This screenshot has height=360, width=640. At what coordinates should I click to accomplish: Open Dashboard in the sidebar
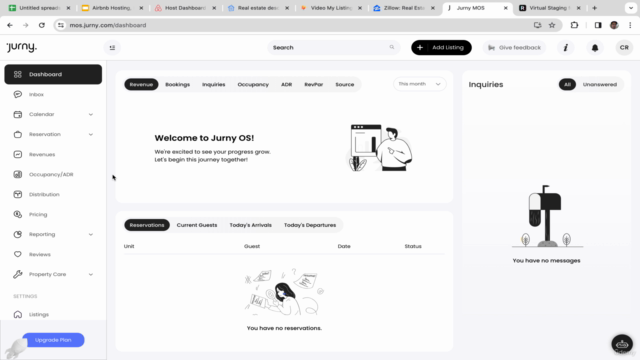53,74
